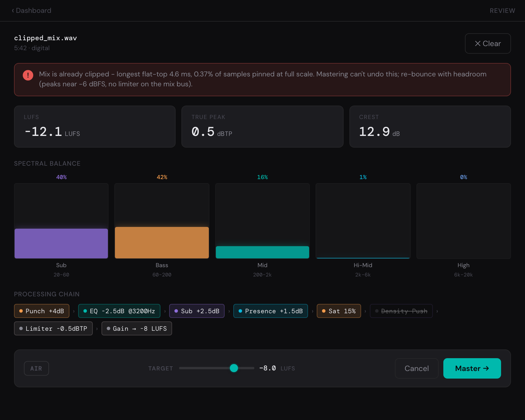The height and width of the screenshot is (420, 525).
Task: Click the orange dot on Punch +4dB
Action: (21, 311)
